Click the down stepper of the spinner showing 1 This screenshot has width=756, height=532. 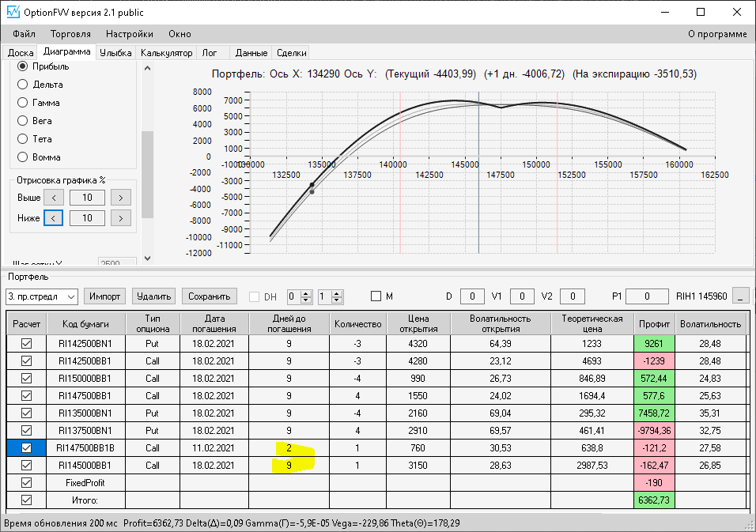click(x=337, y=300)
